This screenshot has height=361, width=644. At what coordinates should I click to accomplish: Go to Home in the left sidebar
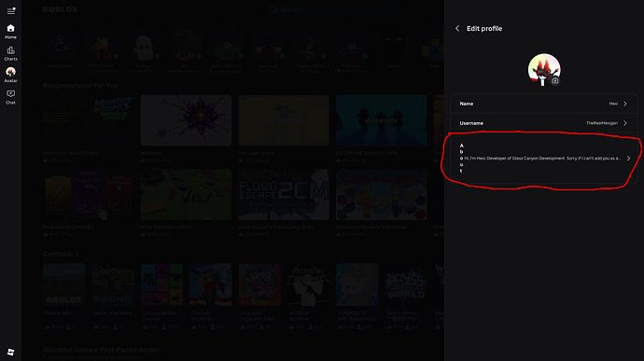10,32
